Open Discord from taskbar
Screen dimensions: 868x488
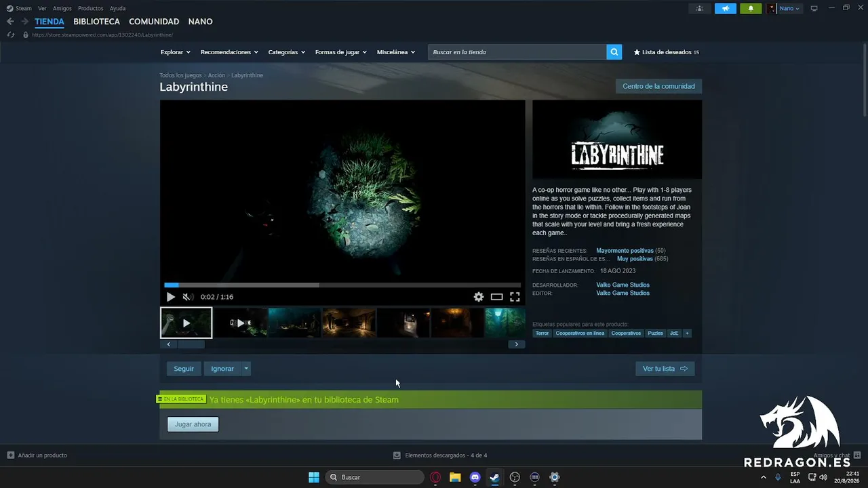coord(475,477)
